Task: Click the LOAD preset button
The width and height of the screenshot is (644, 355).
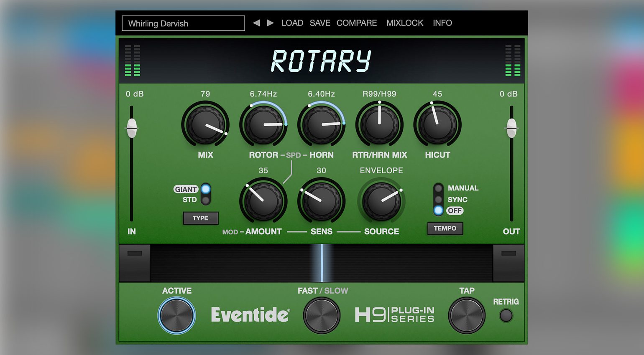Action: pos(292,23)
